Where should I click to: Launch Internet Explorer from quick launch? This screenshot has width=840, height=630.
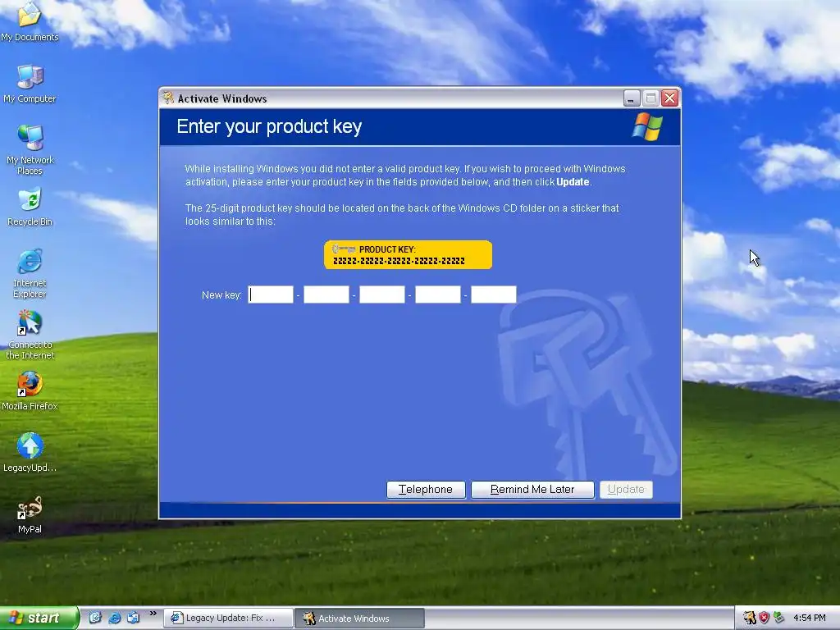pos(114,618)
